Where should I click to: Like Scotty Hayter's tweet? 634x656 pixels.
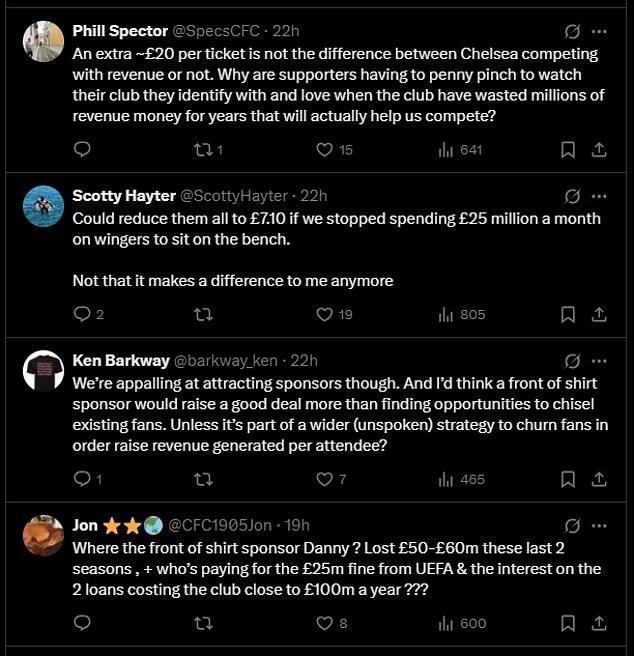pos(324,315)
